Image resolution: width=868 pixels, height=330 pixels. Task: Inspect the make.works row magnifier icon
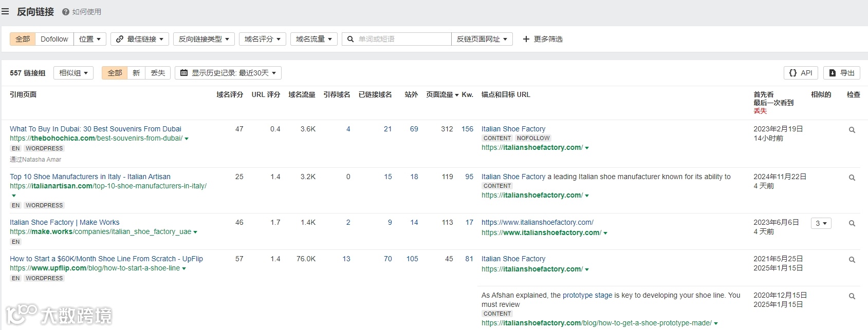pyautogui.click(x=852, y=223)
